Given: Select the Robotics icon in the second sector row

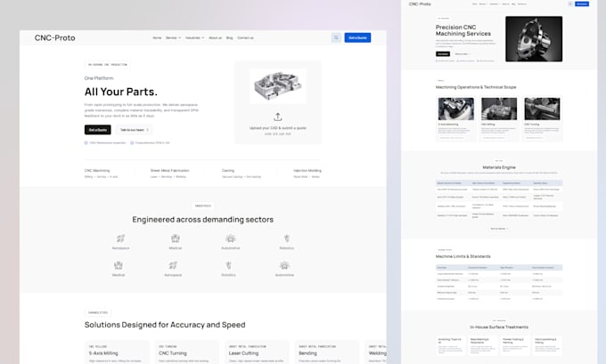Looking at the screenshot, I should [228, 265].
